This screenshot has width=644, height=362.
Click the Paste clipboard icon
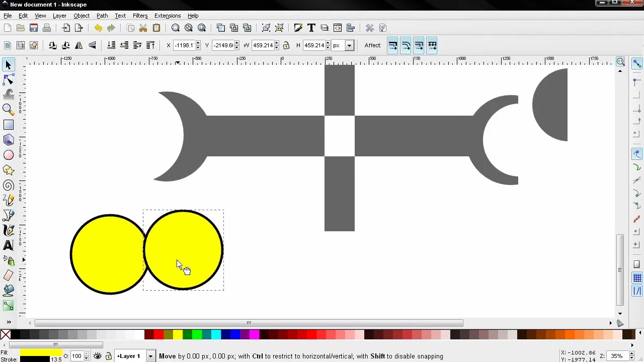point(156,28)
